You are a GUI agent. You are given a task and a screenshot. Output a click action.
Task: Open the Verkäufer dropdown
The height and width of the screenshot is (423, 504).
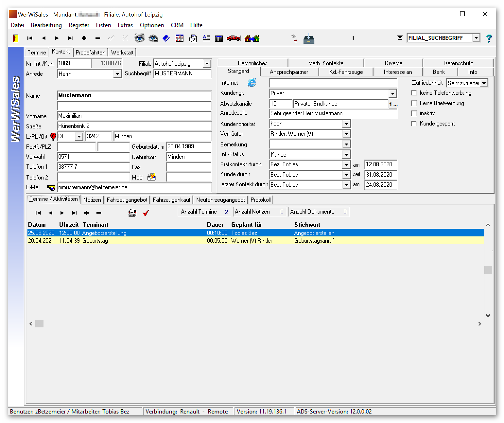[x=346, y=134]
